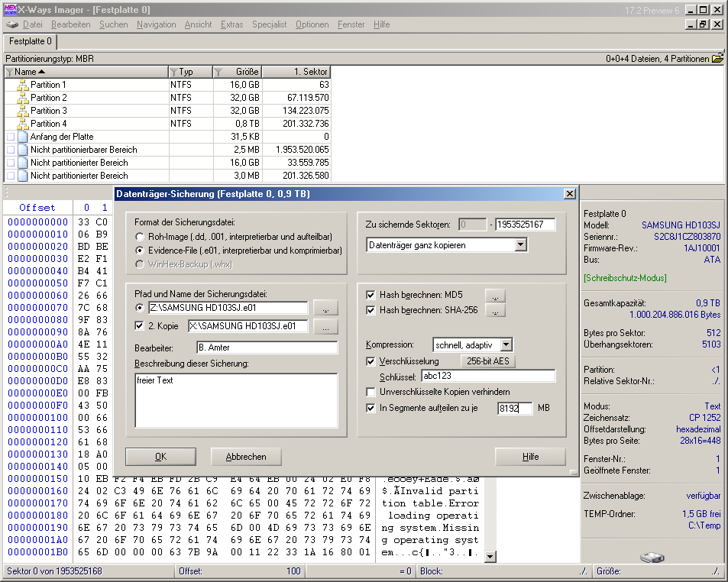Click the filter icon in Typ column header
Viewport: 728px width, 582px height.
(173, 72)
